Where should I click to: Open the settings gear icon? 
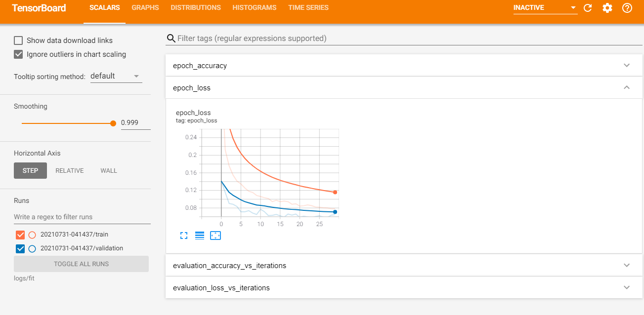pos(607,8)
